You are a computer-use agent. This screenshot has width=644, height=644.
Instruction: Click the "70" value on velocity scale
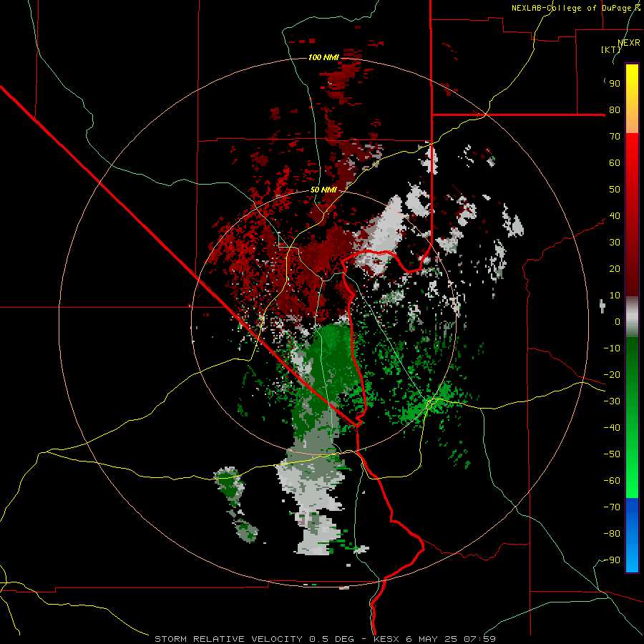(x=615, y=137)
